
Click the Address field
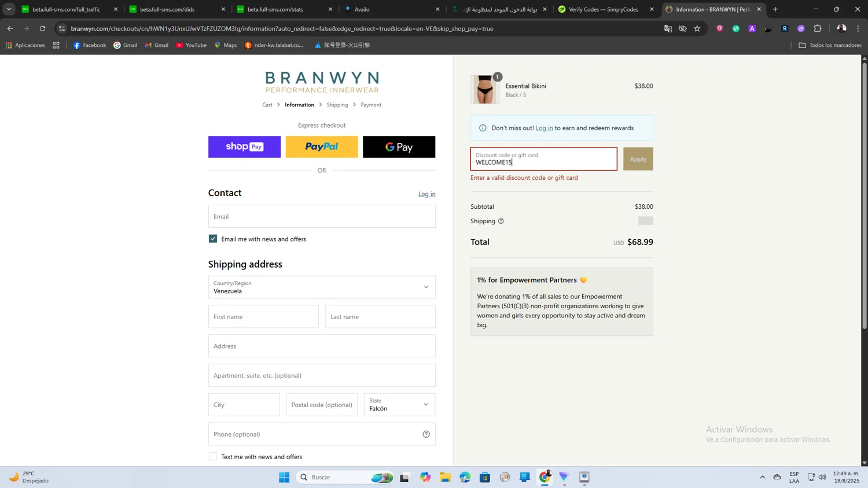pos(322,346)
